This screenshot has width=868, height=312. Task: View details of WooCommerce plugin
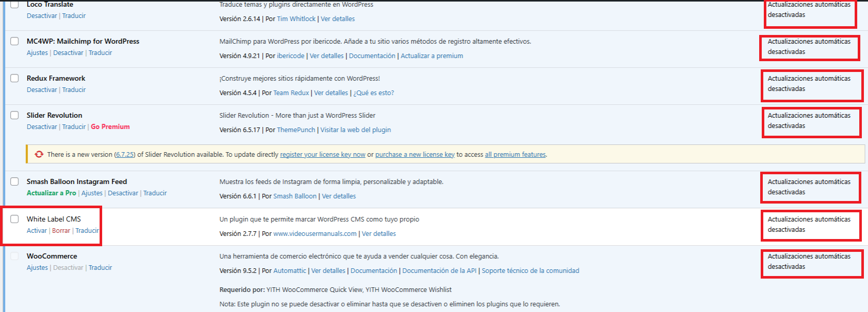click(329, 271)
